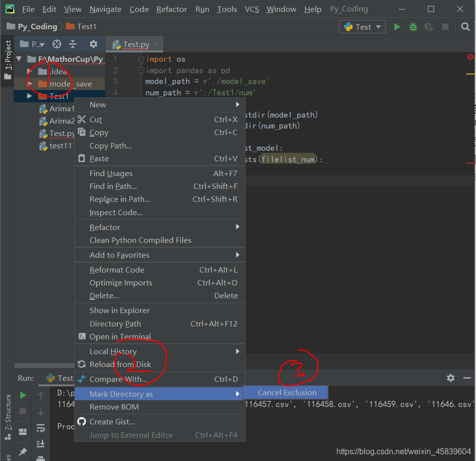The width and height of the screenshot is (476, 461).
Task: Rerun Test with green arrow in Run panel
Action: pos(23,395)
